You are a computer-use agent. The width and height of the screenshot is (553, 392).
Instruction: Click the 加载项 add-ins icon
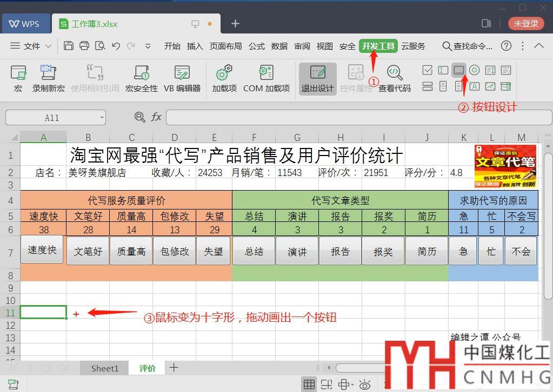point(224,78)
